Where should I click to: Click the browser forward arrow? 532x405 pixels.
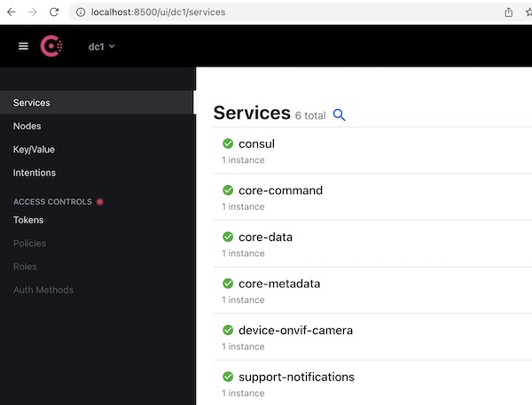coord(32,12)
